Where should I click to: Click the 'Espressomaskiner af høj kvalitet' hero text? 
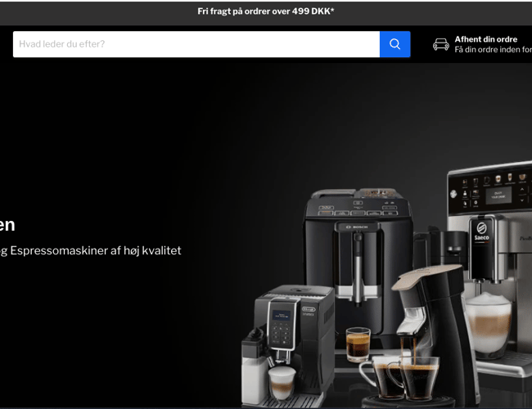point(95,250)
